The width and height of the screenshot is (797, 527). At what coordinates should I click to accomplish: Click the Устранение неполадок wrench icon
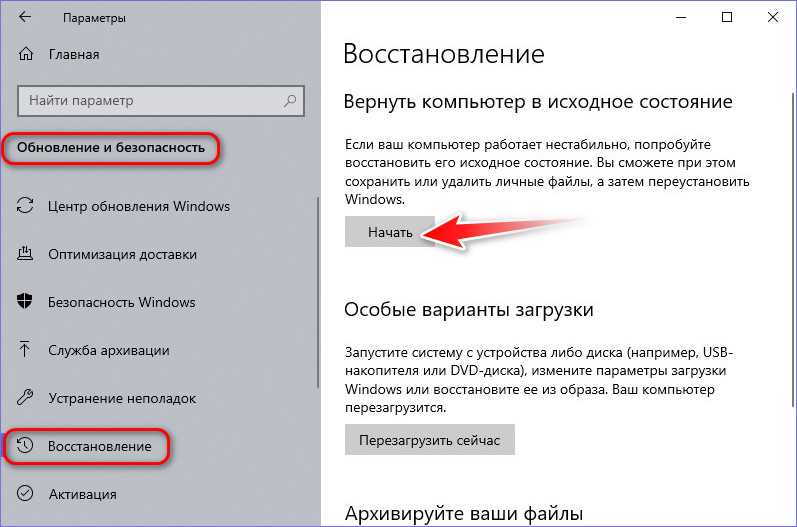[25, 397]
